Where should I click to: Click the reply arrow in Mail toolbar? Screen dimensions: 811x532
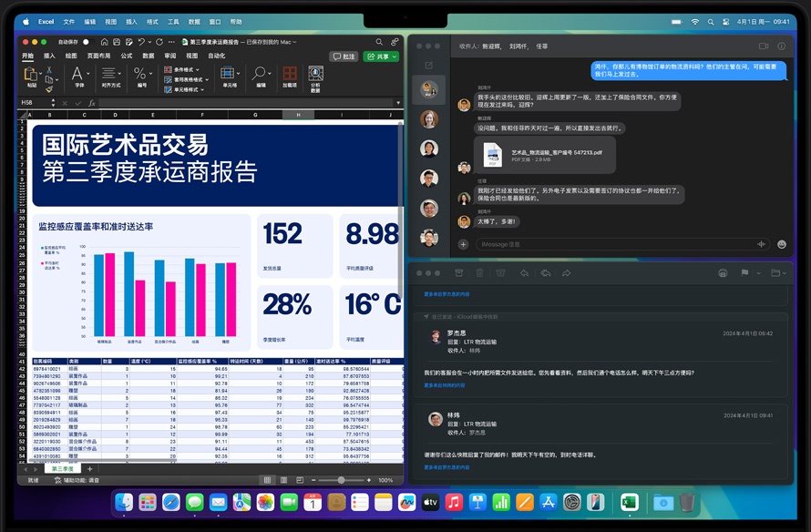(x=524, y=272)
